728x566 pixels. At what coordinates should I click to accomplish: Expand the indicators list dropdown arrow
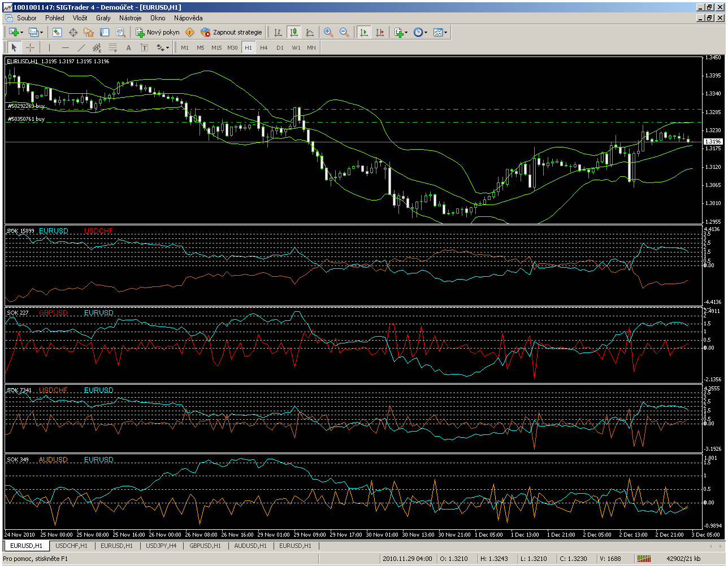(406, 33)
